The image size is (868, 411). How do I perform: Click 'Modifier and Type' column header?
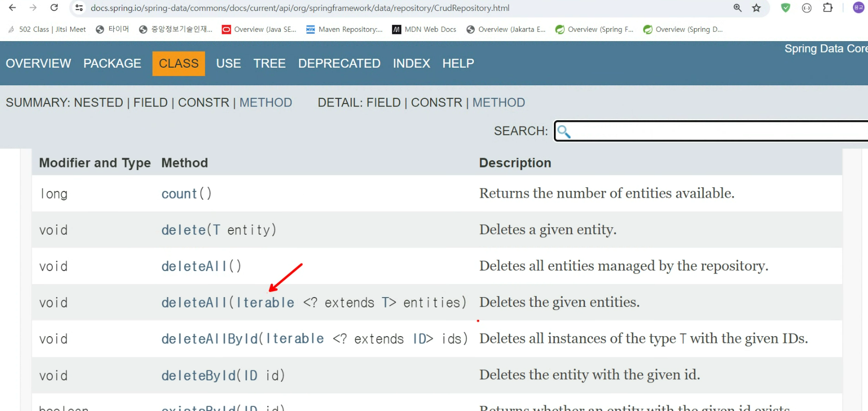pos(95,163)
